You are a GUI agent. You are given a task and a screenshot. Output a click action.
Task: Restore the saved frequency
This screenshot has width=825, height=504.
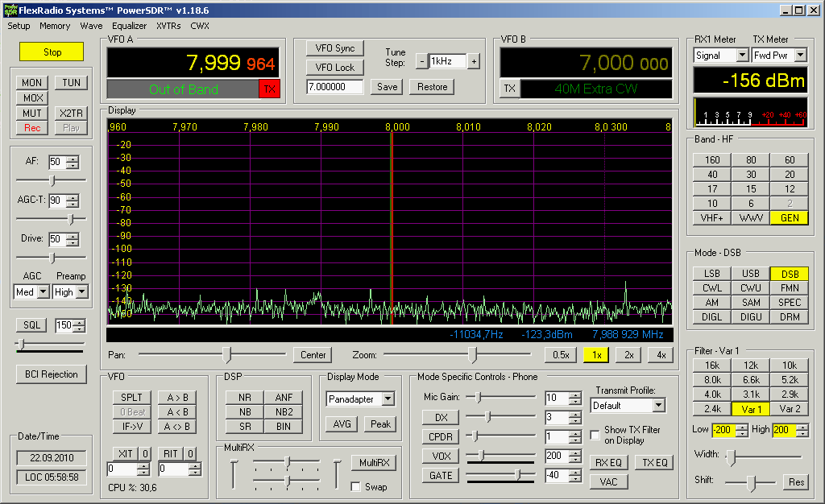(433, 87)
